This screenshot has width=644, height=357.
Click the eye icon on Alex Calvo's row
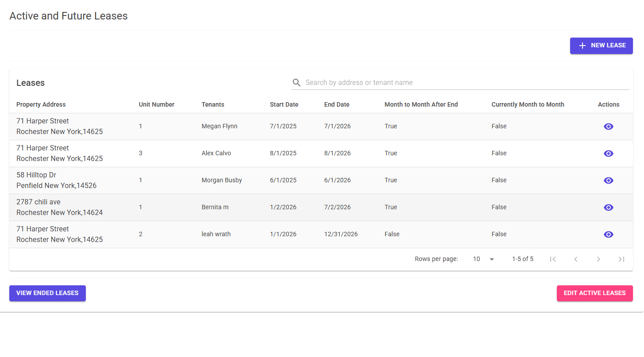click(x=608, y=154)
